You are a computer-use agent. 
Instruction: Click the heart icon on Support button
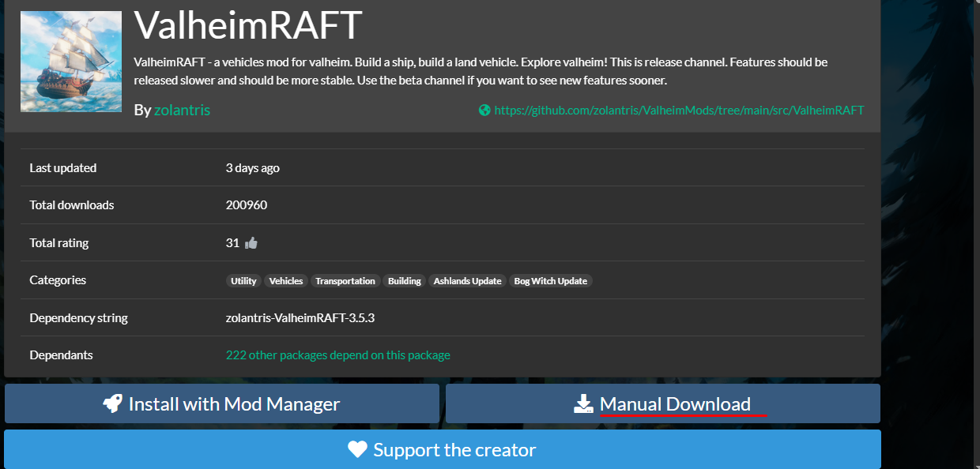tap(358, 450)
